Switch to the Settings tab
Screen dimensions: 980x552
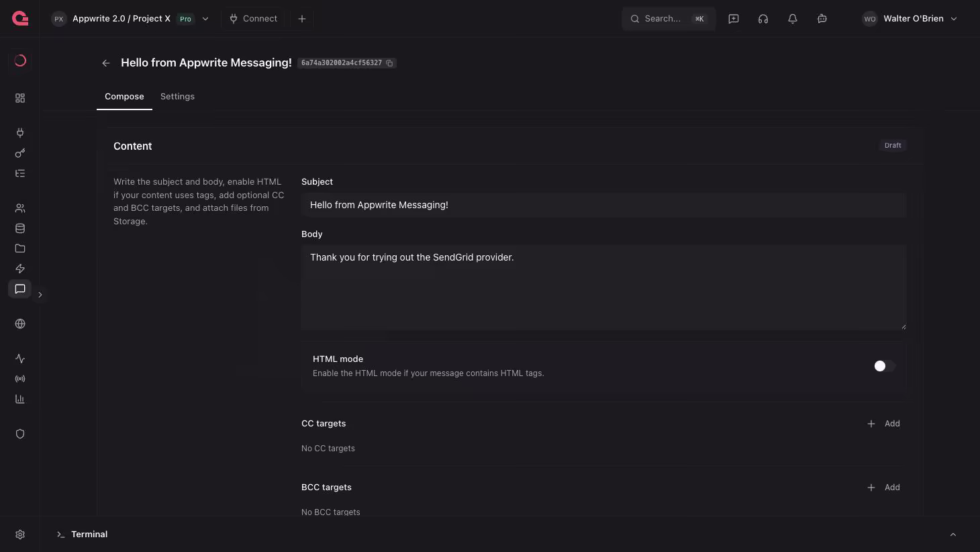point(177,97)
